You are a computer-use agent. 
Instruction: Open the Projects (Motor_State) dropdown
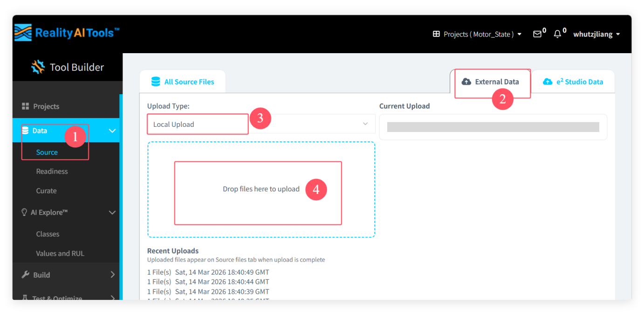(x=477, y=34)
